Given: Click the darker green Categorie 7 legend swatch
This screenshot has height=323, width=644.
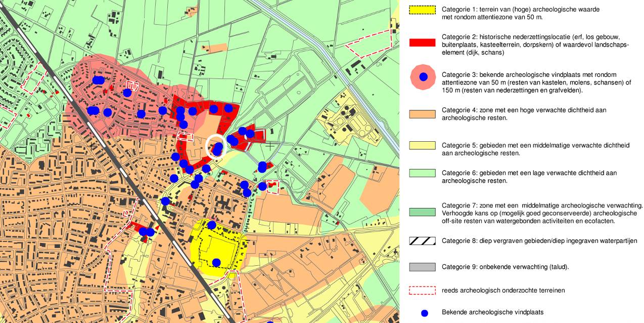Looking at the screenshot, I should pyautogui.click(x=422, y=212).
